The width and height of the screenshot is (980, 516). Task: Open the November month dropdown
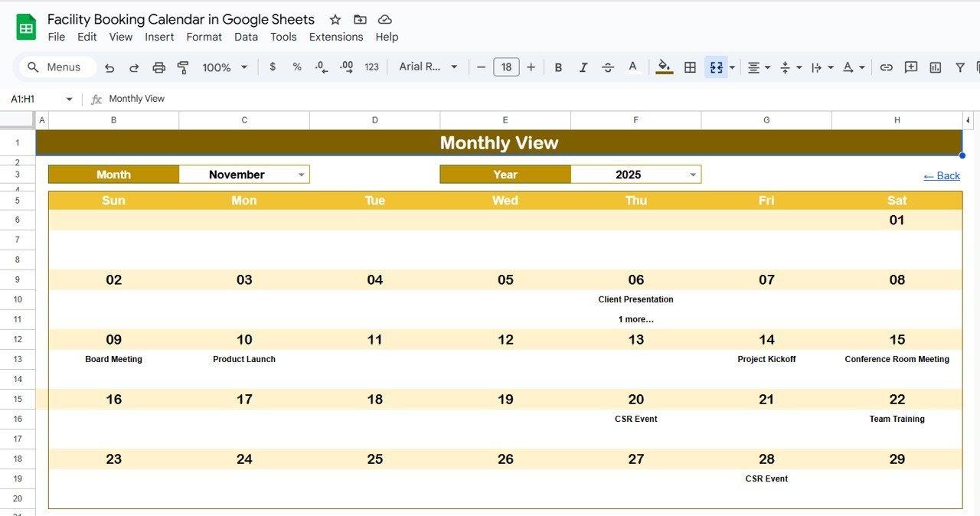tap(302, 175)
